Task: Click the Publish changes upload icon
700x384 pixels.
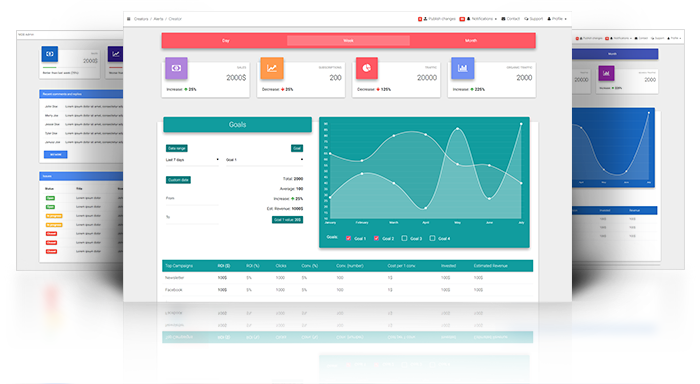Action: coord(425,19)
